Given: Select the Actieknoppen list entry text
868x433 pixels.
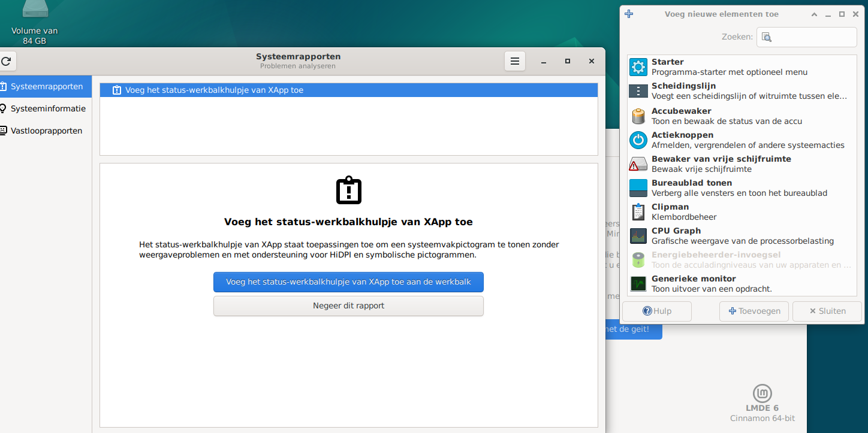Looking at the screenshot, I should (x=748, y=140).
